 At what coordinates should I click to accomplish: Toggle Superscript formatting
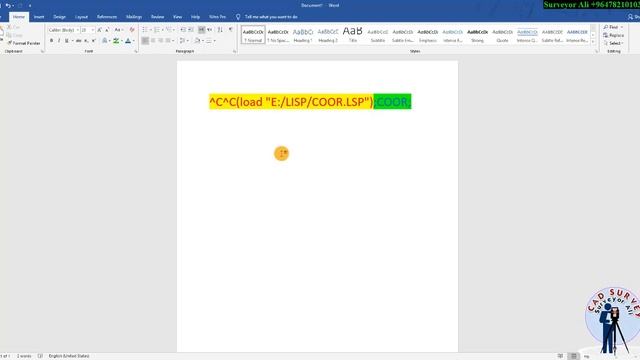93,41
